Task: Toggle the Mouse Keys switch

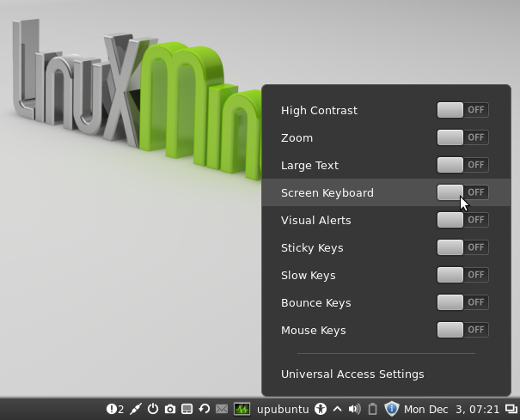Action: (x=462, y=330)
